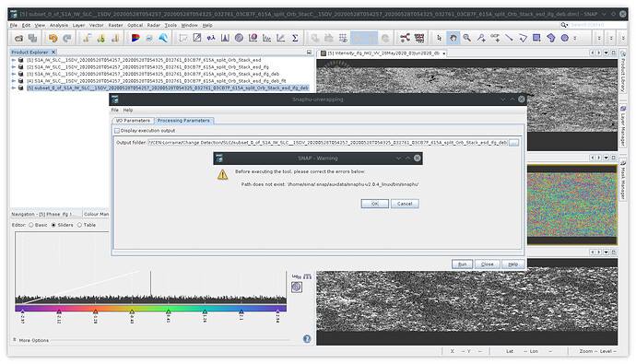
Task: Expand product [5] subset_0_of tree node
Action: coord(14,88)
